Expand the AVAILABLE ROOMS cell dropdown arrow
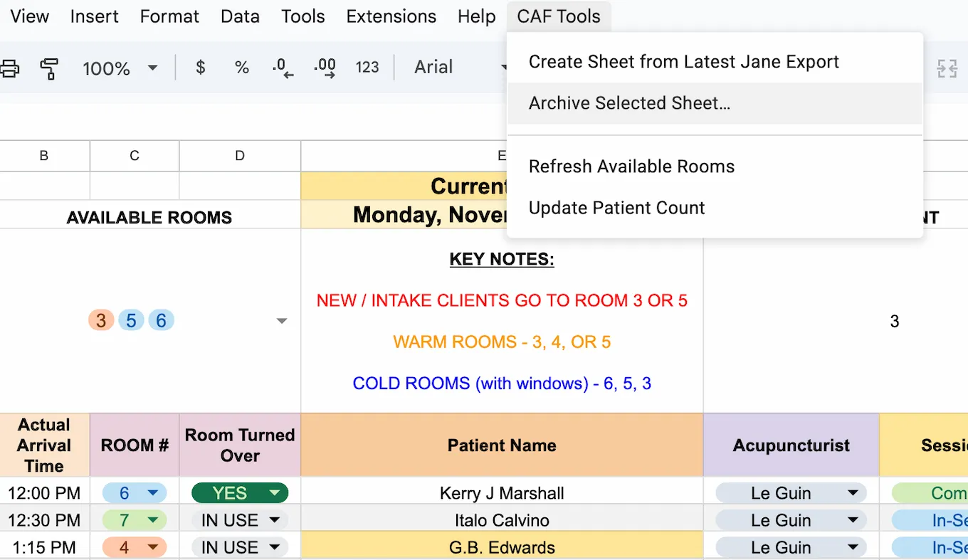This screenshot has height=560, width=968. tap(282, 321)
